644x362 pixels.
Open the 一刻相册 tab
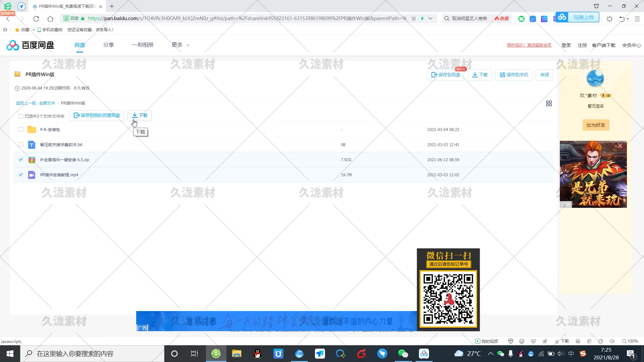(143, 45)
